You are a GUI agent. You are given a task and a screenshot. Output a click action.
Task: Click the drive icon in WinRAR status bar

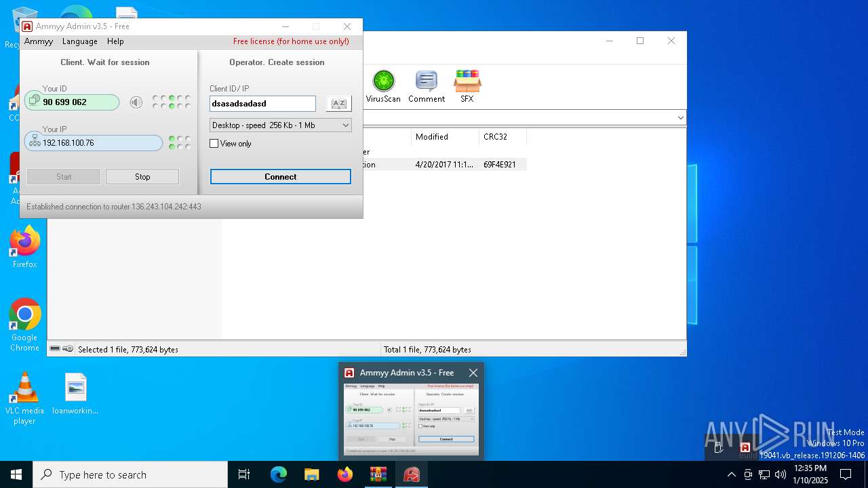tap(55, 349)
